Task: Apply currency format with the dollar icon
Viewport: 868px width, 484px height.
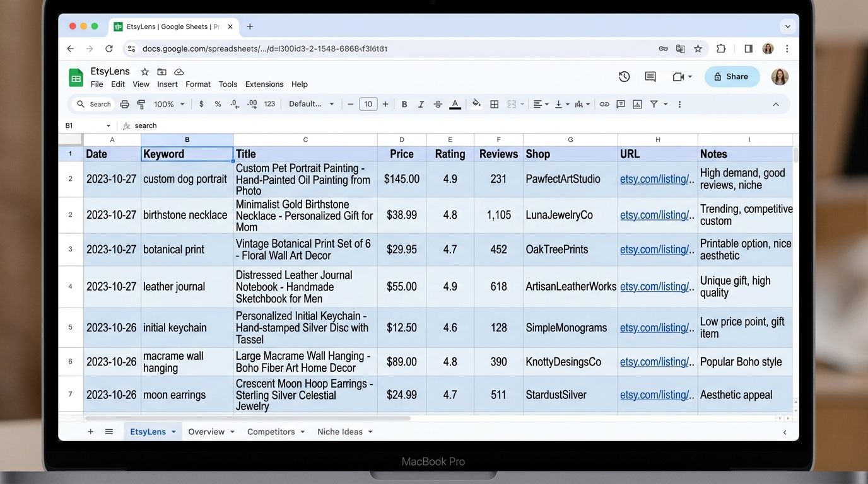Action: coord(201,104)
